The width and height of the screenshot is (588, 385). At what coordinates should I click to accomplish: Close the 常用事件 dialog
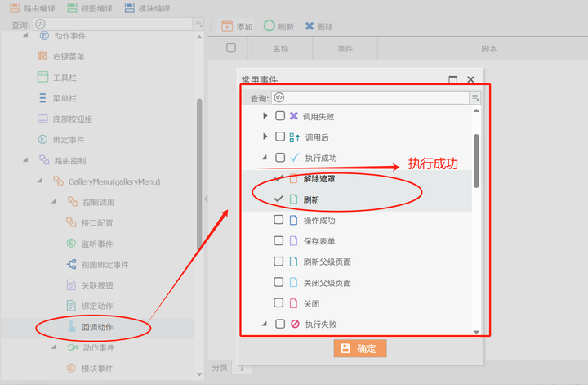470,79
